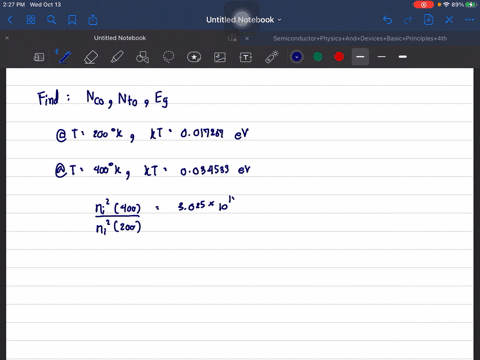Bookmark this page
The height and width of the screenshot is (360, 480).
72,20
